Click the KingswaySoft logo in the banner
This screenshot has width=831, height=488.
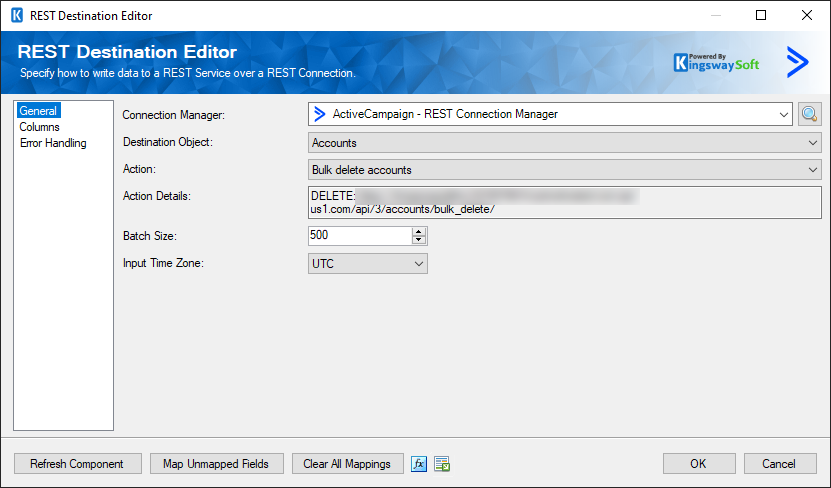coord(717,63)
